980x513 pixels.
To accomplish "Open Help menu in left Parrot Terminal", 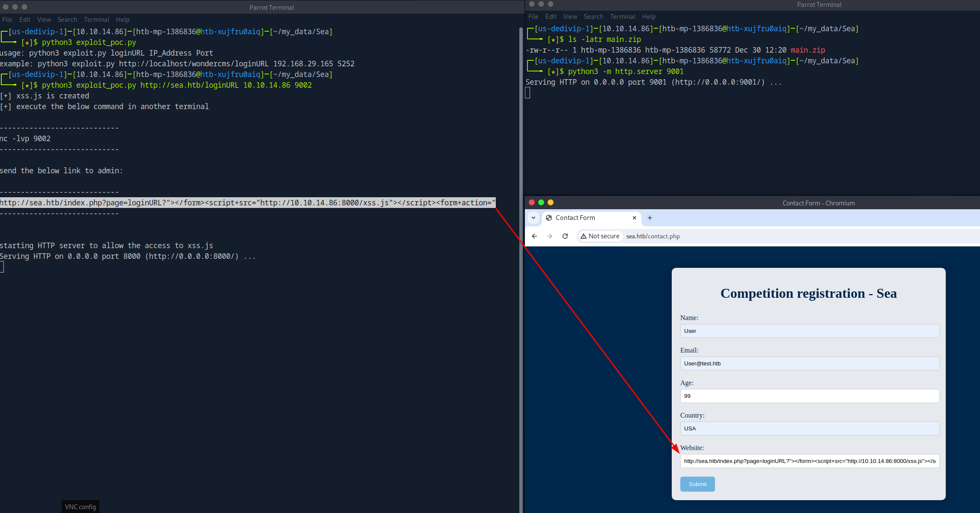I will [x=122, y=20].
